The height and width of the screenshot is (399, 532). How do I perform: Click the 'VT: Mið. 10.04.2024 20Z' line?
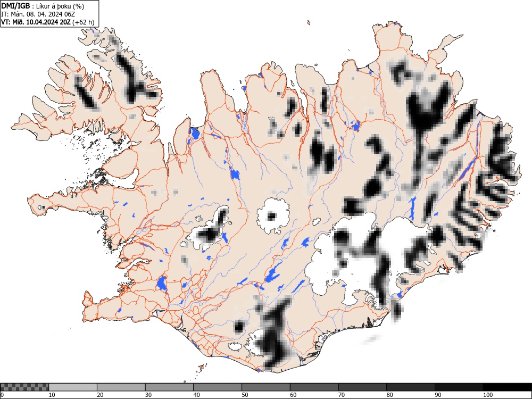point(36,22)
